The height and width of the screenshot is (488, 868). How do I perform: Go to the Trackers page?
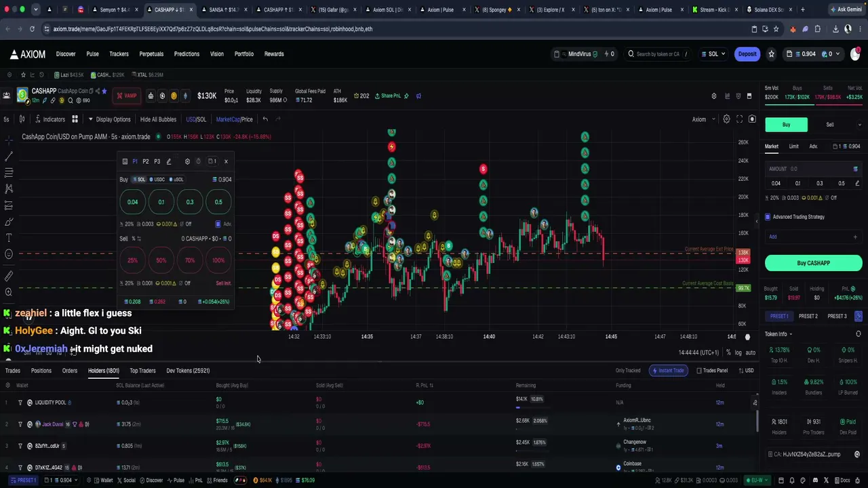[x=119, y=54]
